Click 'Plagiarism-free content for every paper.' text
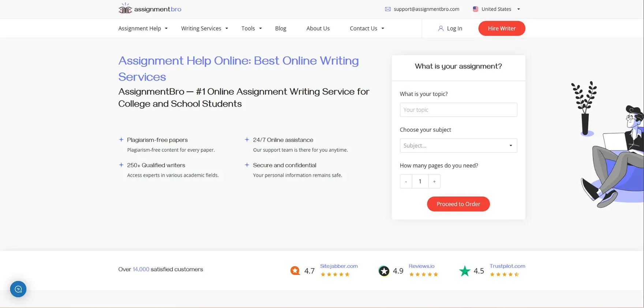Screen dimensions: 644x308 tap(171, 150)
